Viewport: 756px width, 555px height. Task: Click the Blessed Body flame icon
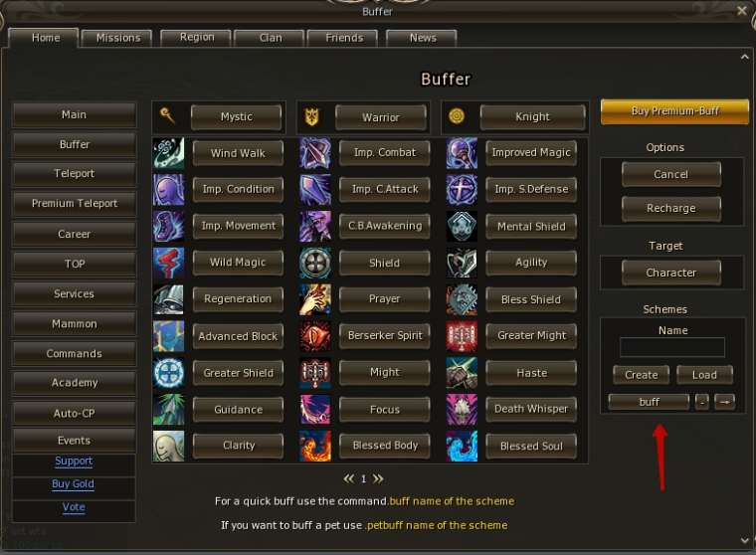[x=315, y=446]
